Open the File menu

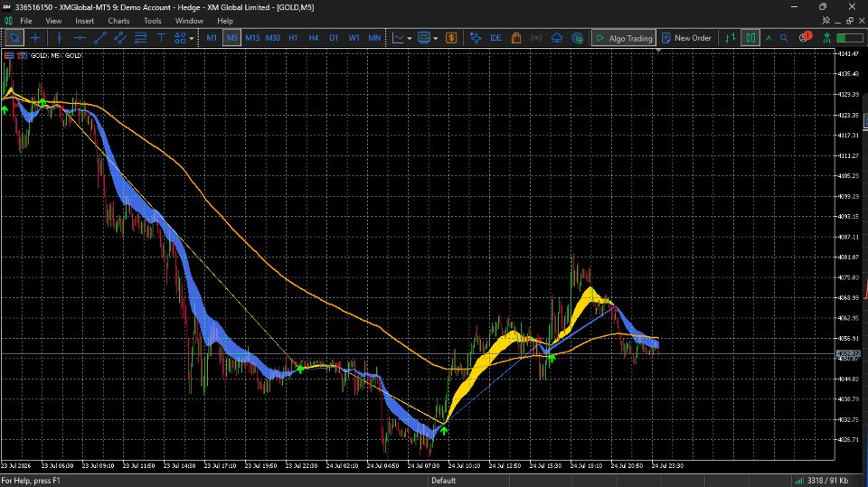(26, 21)
